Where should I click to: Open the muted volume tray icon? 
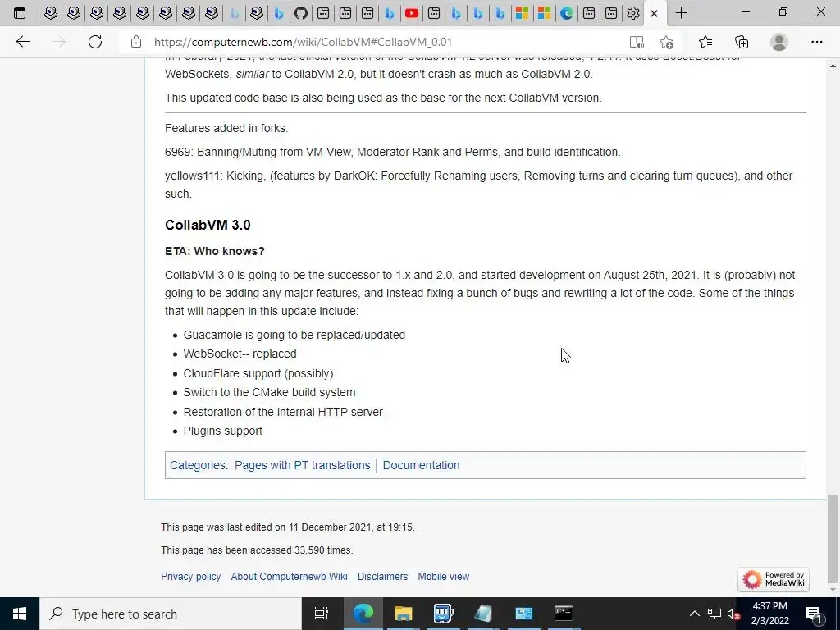click(x=733, y=614)
